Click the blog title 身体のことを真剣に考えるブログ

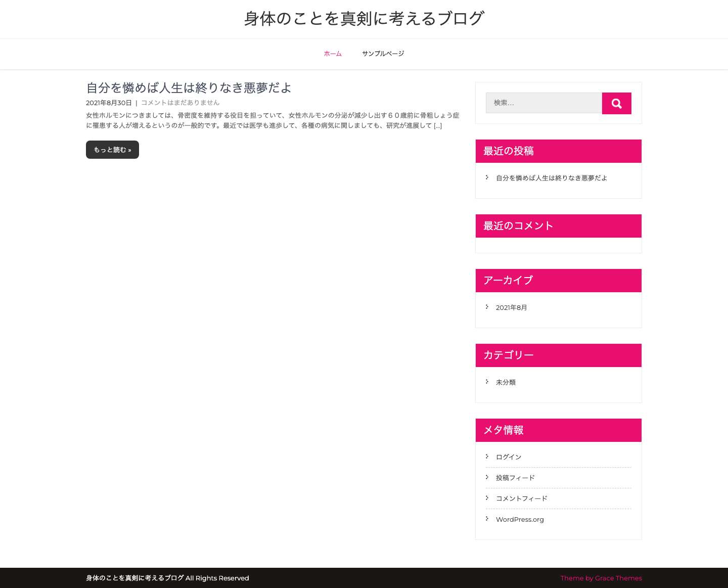tap(363, 18)
